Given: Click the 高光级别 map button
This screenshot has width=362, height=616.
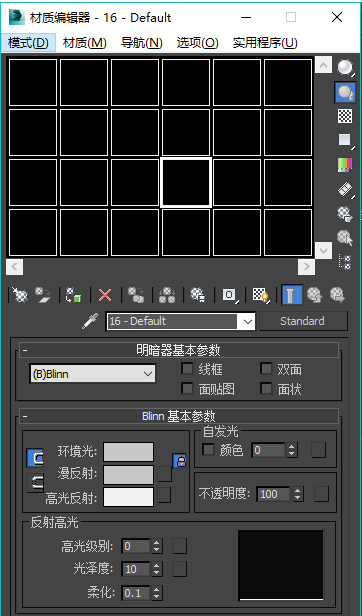Looking at the screenshot, I should click(x=179, y=546).
